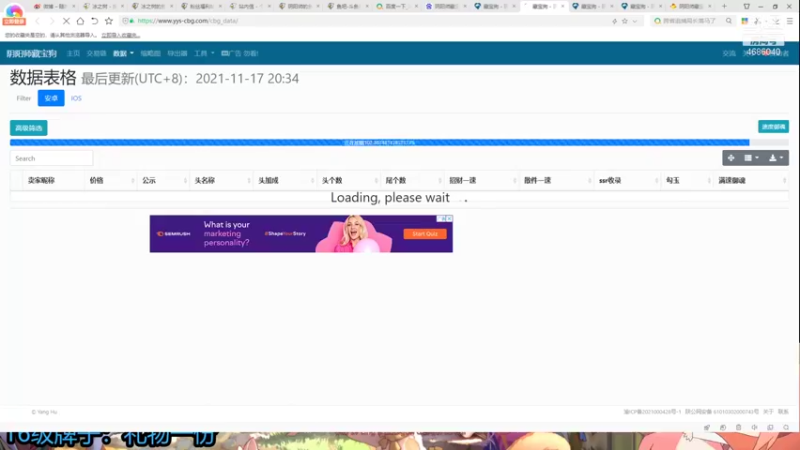The image size is (800, 450).
Task: Switch platform filter to IOS
Action: pyautogui.click(x=76, y=98)
